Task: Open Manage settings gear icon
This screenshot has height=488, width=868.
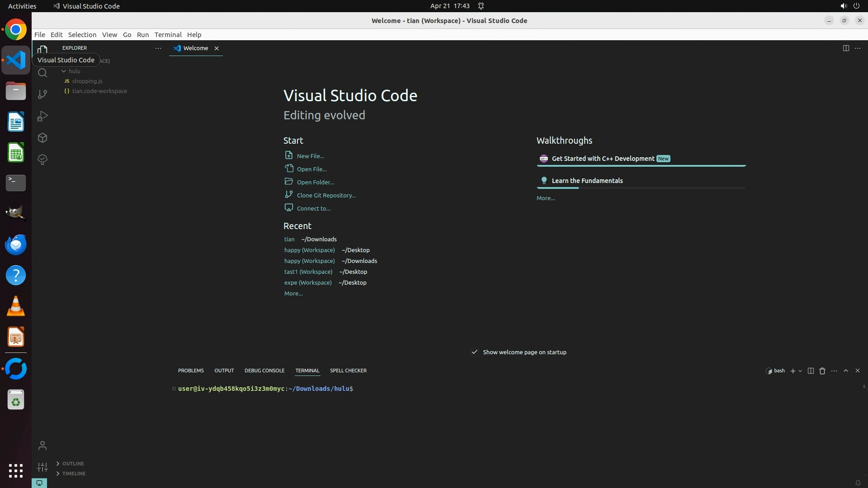Action: 42,467
